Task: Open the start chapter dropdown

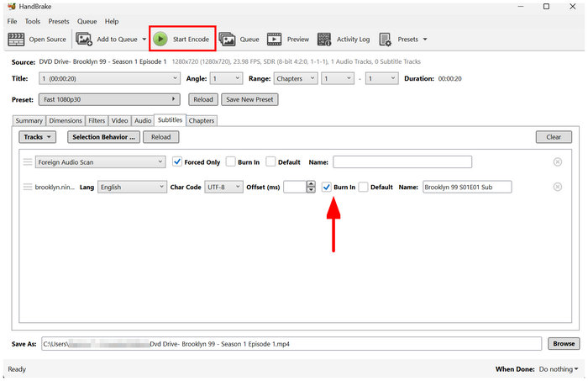Action: pyautogui.click(x=338, y=78)
